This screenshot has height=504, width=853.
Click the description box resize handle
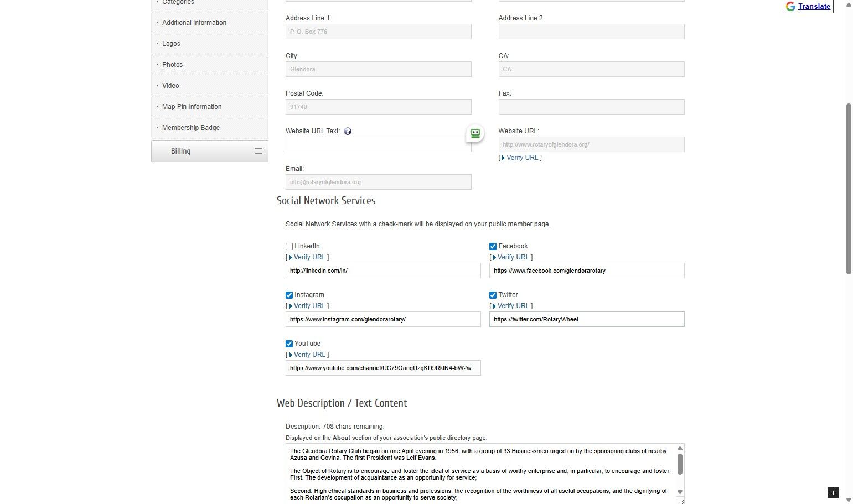pyautogui.click(x=680, y=501)
